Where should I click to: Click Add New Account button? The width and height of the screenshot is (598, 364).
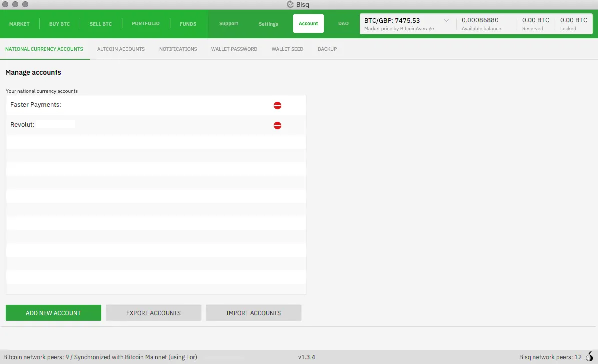[x=53, y=313]
